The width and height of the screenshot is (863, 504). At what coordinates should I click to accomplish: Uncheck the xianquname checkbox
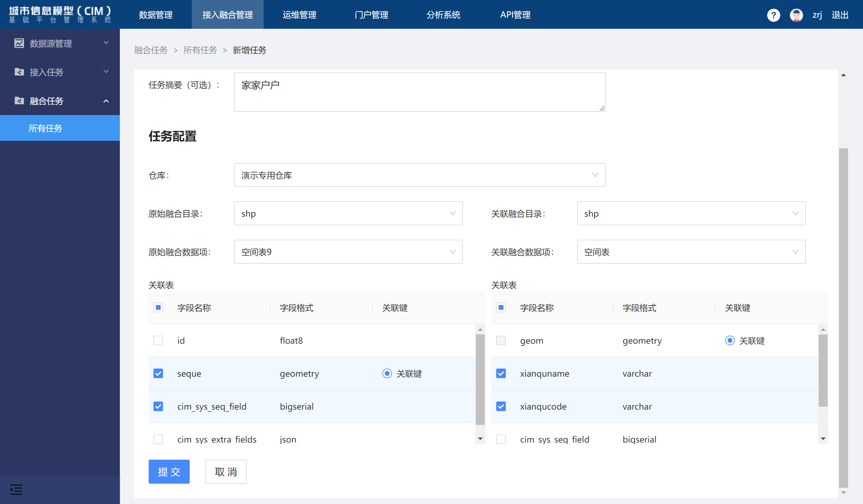[501, 373]
